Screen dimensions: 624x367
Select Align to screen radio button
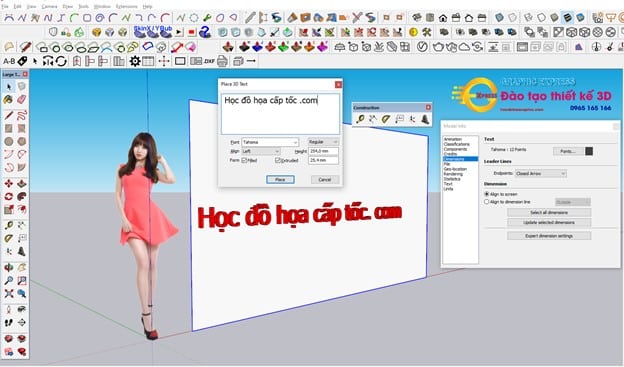coord(486,194)
